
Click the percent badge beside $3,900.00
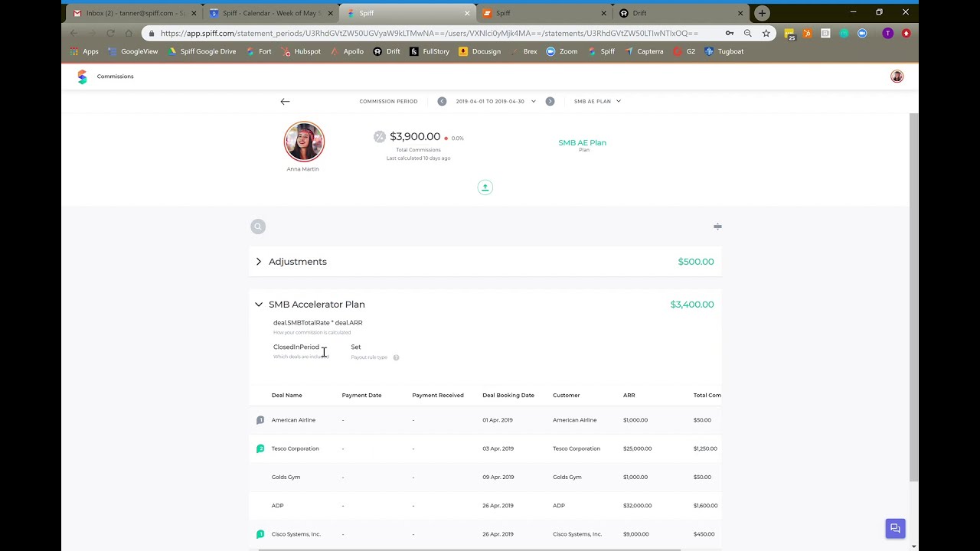(x=380, y=136)
